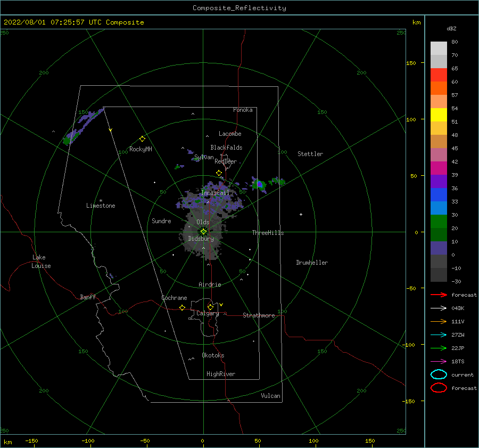Viewport: 479px width, 448px height.
Task: Click the yellow marker over Calgary
Action: [x=210, y=307]
